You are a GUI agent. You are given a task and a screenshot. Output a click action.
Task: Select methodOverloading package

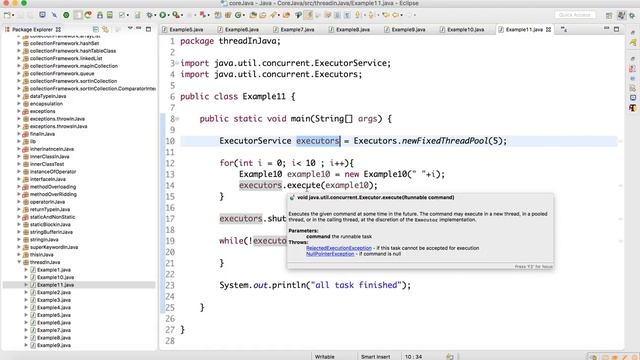53,187
